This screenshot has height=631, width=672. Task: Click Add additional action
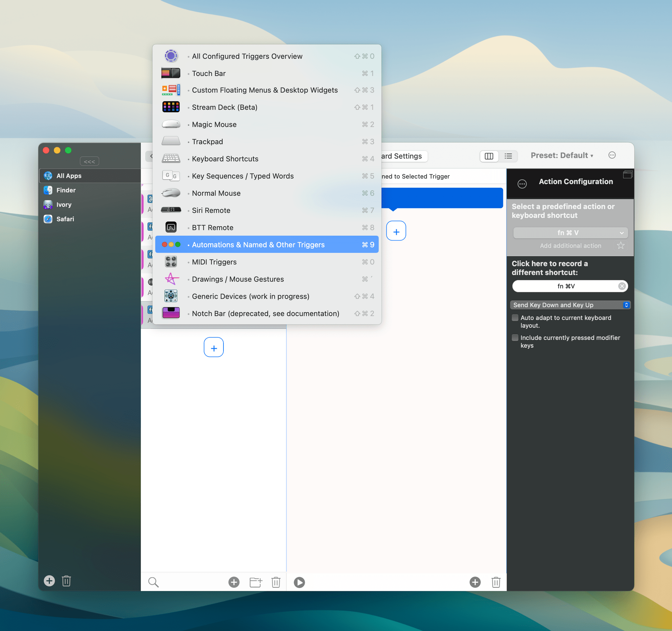pos(570,246)
